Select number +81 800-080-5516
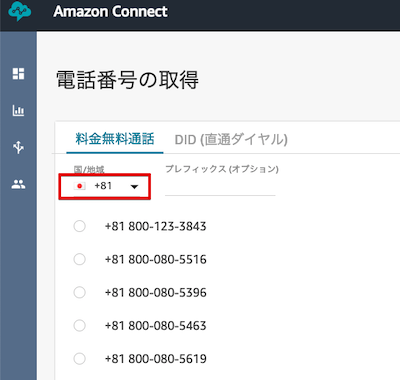The height and width of the screenshot is (380, 400). [x=79, y=259]
